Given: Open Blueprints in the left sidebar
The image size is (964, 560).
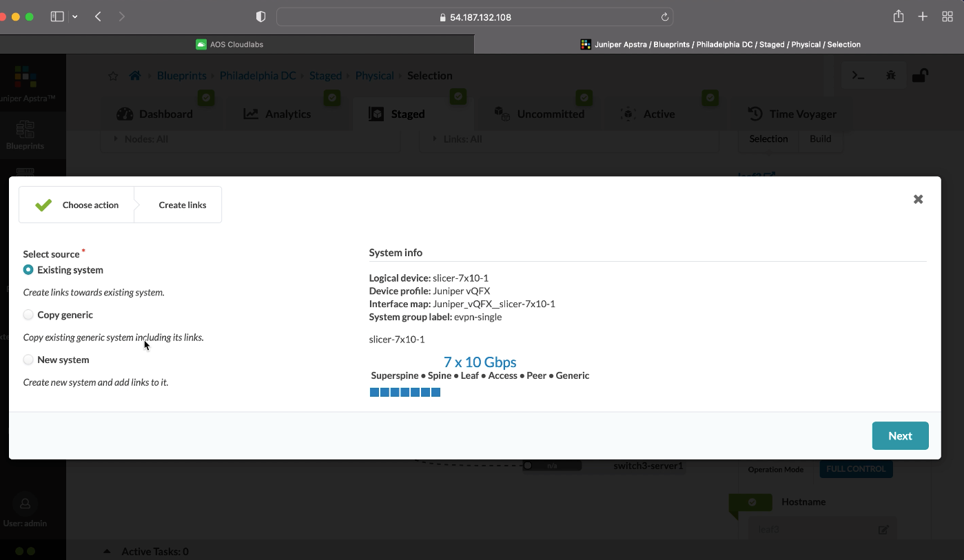Looking at the screenshot, I should [x=25, y=135].
